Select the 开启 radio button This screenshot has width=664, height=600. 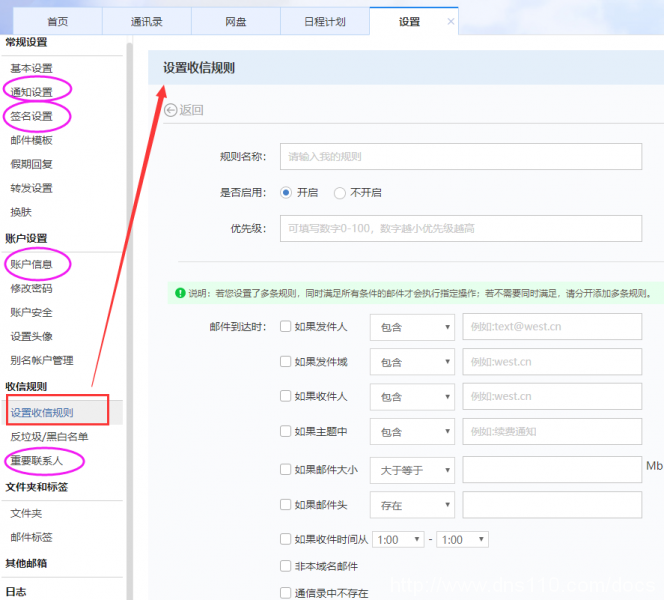[x=286, y=193]
